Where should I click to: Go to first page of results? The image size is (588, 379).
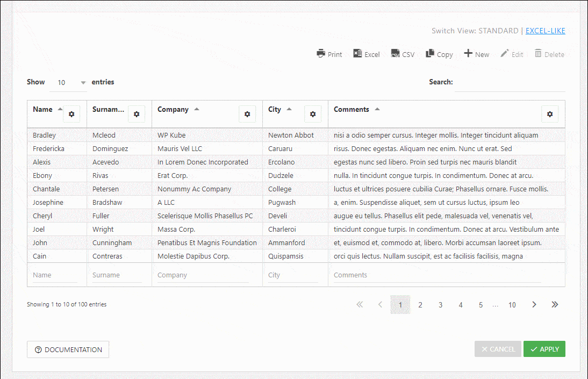point(360,304)
